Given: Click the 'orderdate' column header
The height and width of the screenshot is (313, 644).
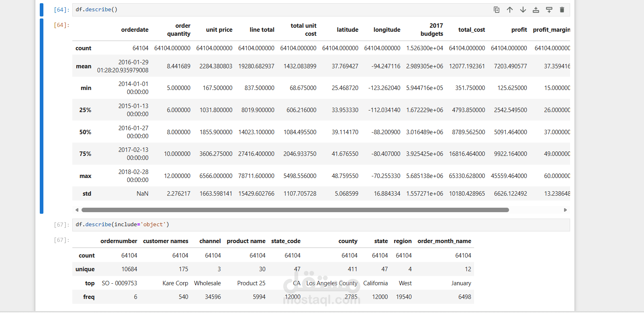Looking at the screenshot, I should click(x=135, y=30).
